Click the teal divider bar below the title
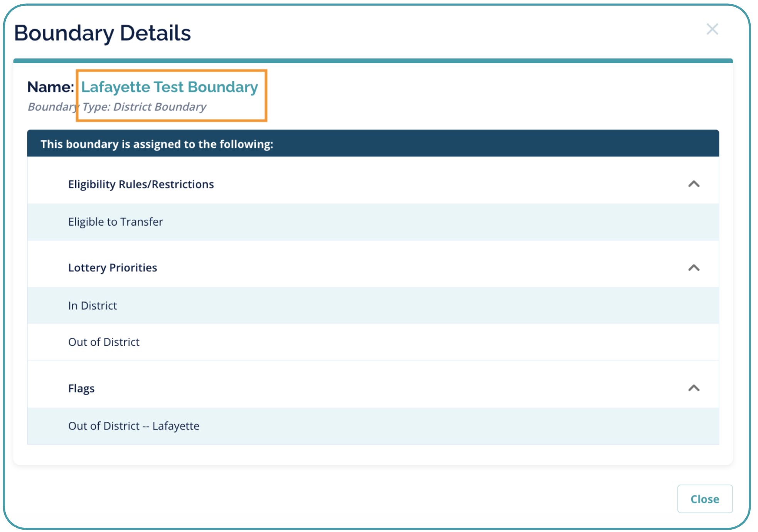Screen dimensions: 758x532 point(372,61)
